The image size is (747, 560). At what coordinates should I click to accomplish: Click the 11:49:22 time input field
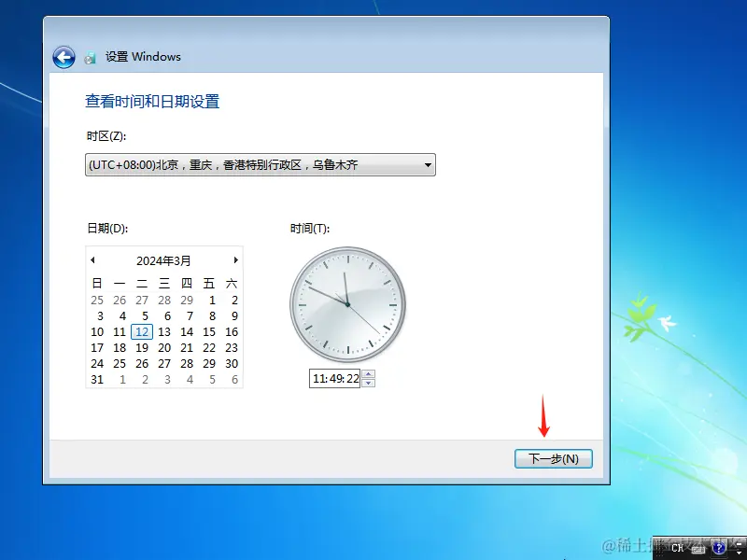pyautogui.click(x=334, y=379)
